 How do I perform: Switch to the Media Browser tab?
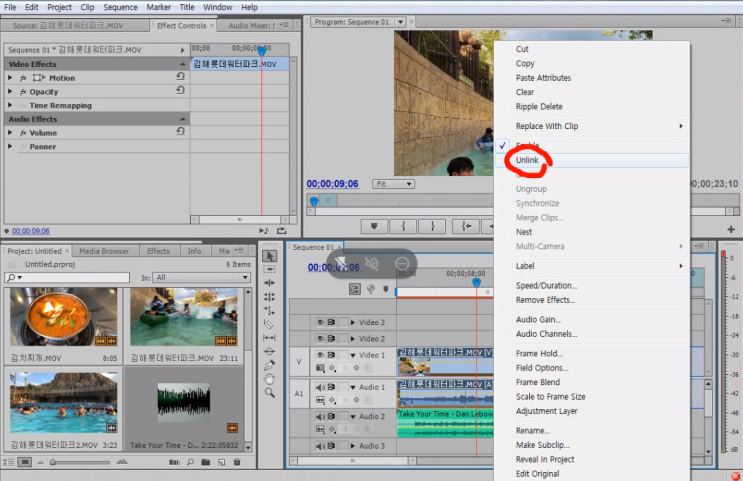click(104, 251)
